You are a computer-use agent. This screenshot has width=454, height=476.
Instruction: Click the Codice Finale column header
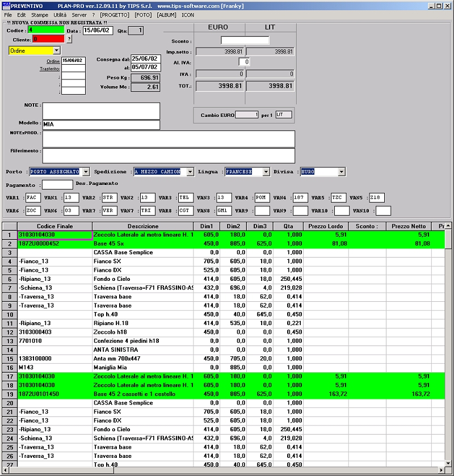tap(54, 226)
